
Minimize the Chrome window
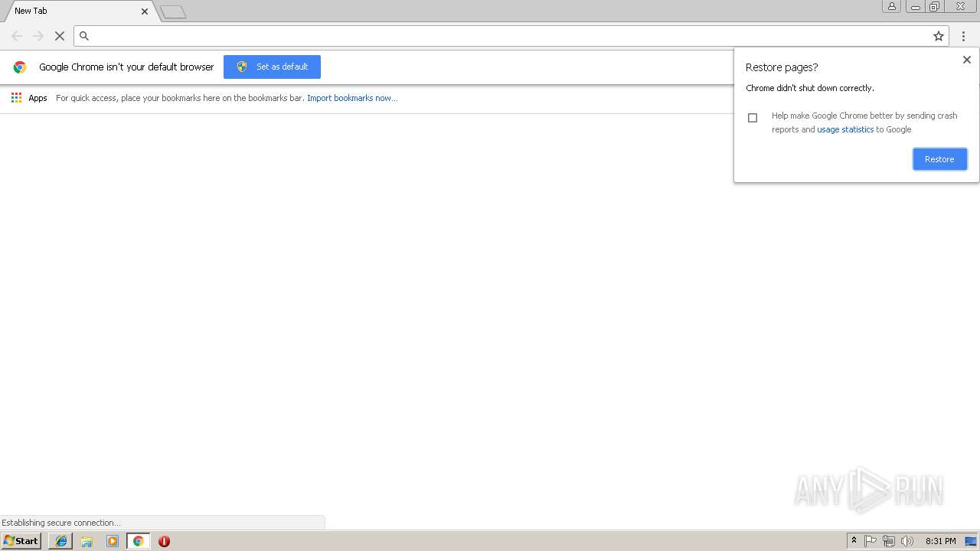pos(915,6)
